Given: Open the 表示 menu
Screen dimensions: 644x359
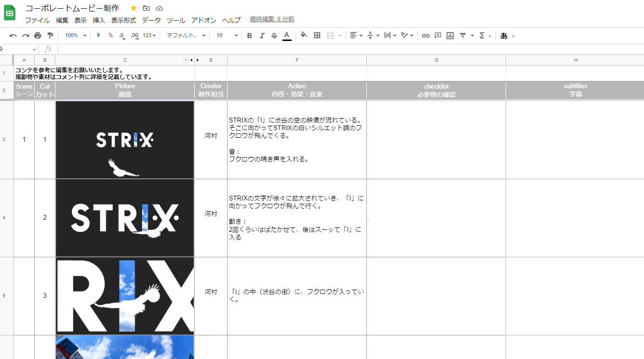Looking at the screenshot, I should tap(80, 20).
